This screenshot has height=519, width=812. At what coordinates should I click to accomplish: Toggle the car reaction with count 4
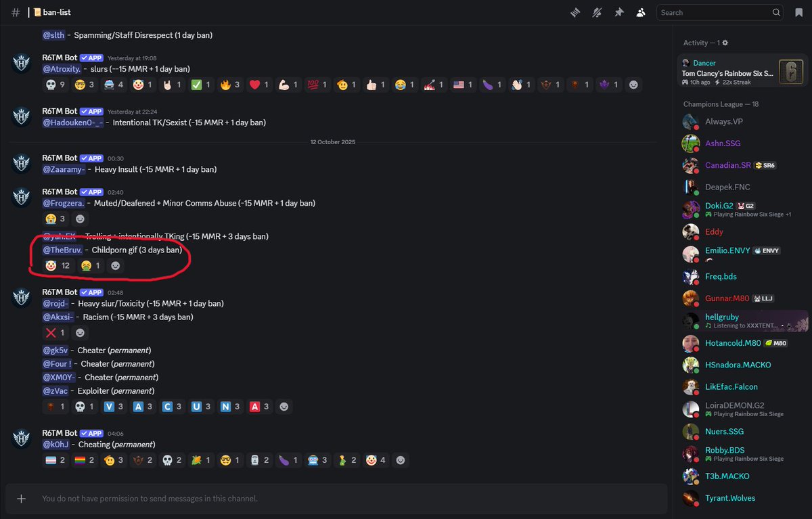point(114,85)
